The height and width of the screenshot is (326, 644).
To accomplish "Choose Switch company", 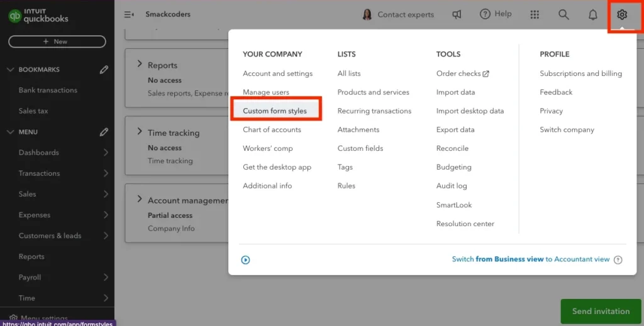I will coord(567,129).
